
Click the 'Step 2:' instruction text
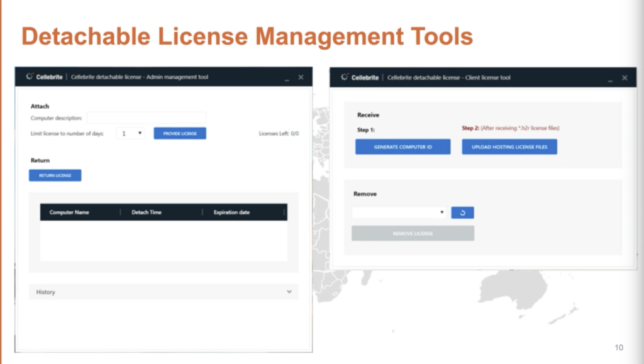511,128
